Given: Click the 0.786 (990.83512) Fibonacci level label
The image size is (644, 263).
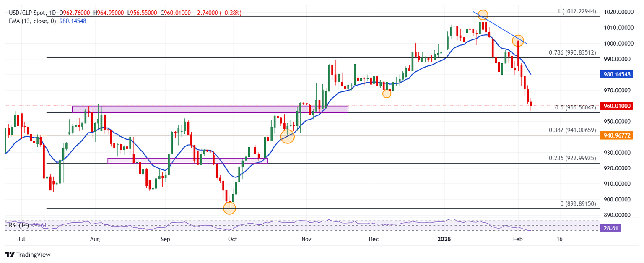Looking at the screenshot, I should pyautogui.click(x=572, y=53).
